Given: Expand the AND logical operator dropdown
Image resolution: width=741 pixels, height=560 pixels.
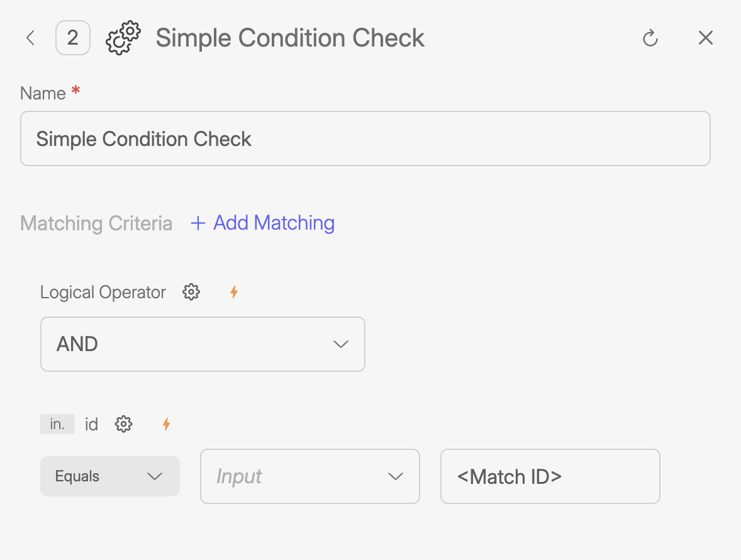Looking at the screenshot, I should click(203, 344).
